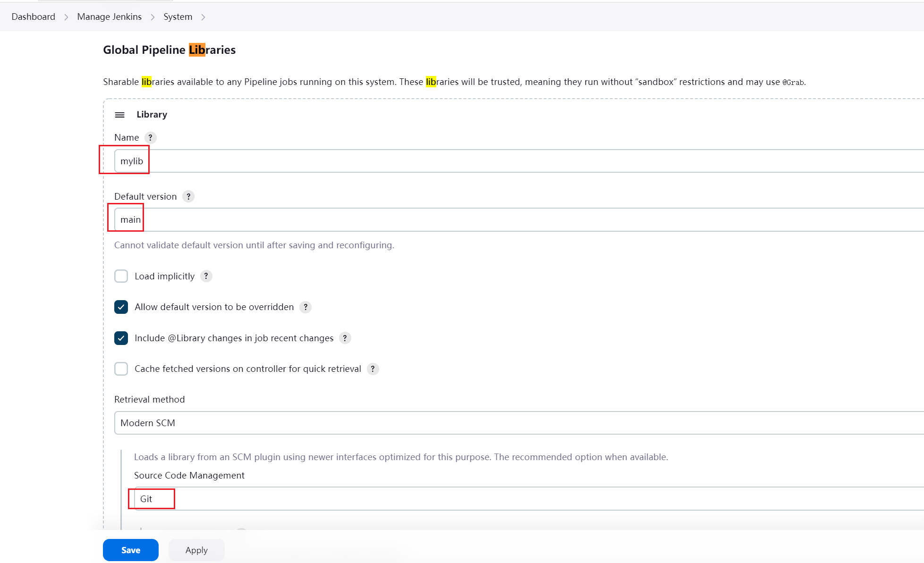Open help for the Name field
This screenshot has height=563, width=924.
[x=150, y=137]
